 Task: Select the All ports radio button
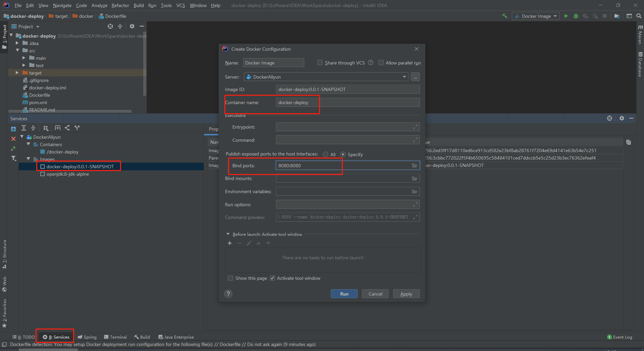pyautogui.click(x=325, y=154)
